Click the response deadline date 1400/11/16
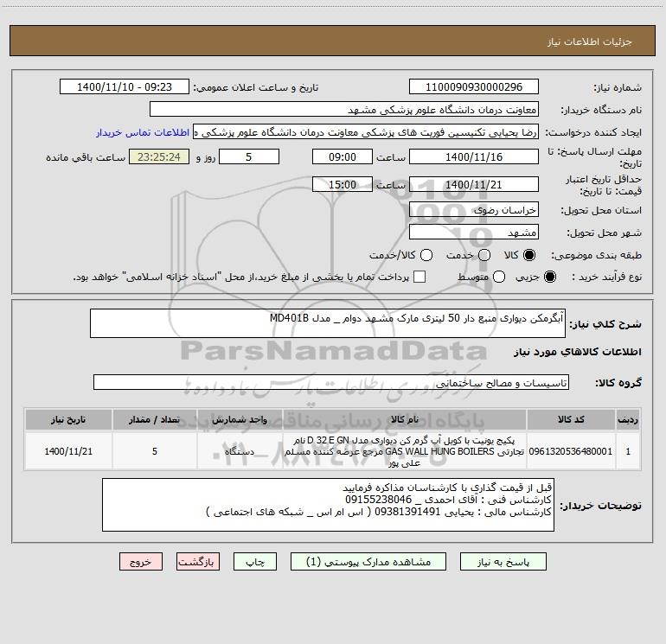 pyautogui.click(x=474, y=156)
